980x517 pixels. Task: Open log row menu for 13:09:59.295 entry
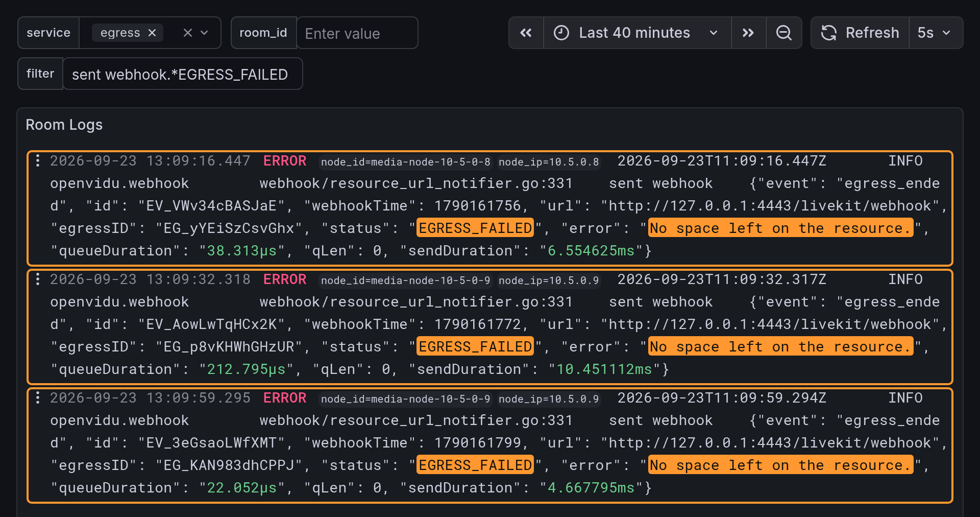coord(38,398)
